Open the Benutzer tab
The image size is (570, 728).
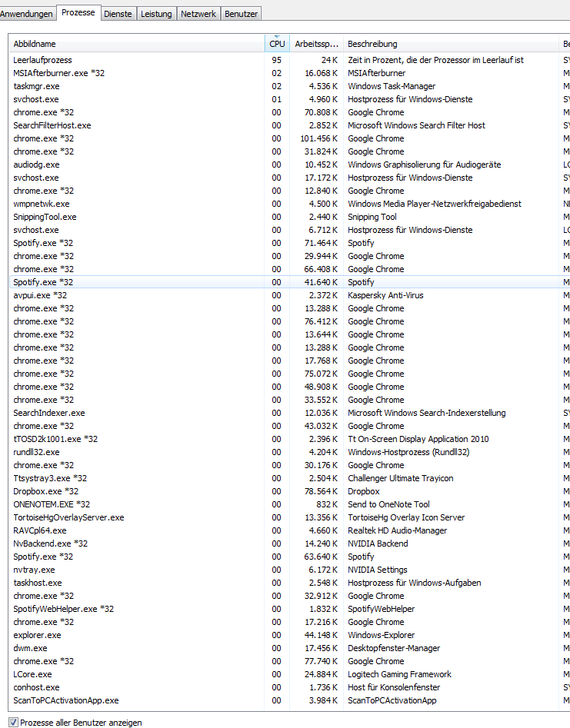point(241,14)
